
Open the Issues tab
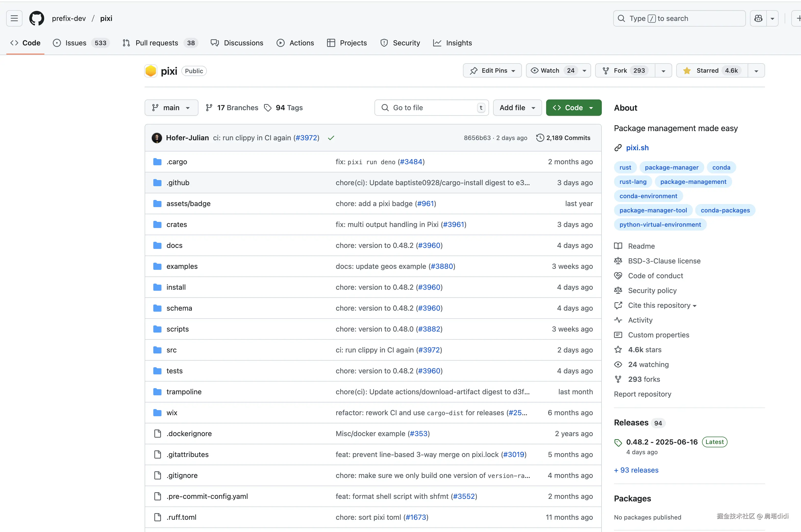point(81,43)
